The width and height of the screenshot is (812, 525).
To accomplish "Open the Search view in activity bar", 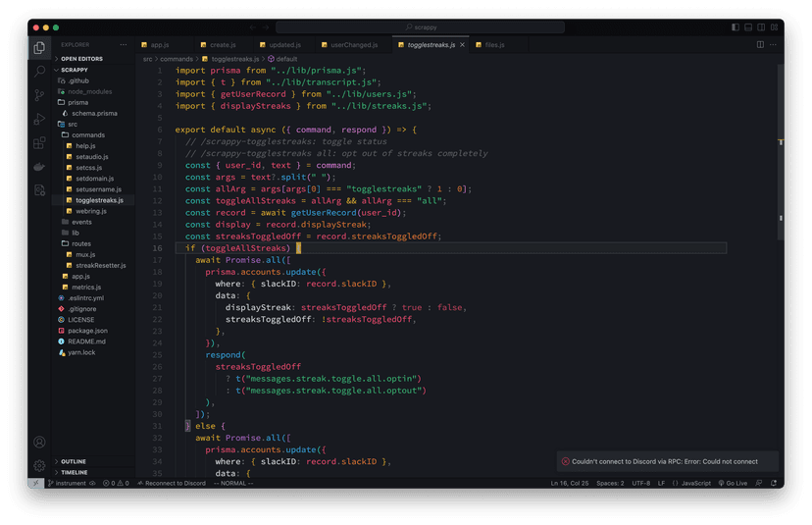I will [x=39, y=71].
